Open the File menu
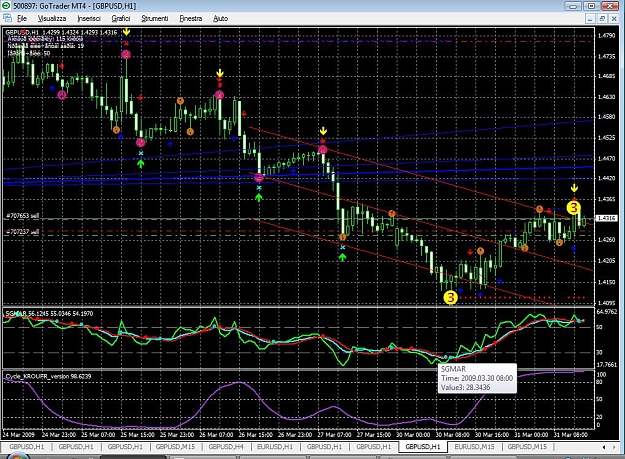625x459 pixels. tap(22, 18)
